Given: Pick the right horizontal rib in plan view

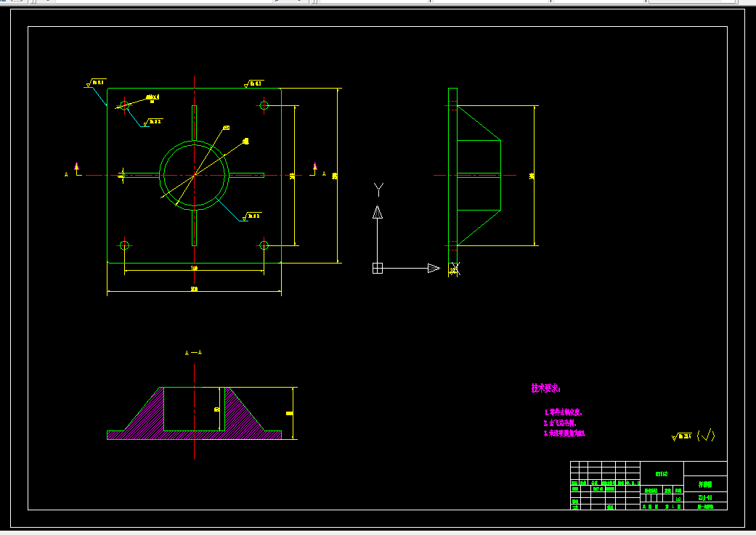Looking at the screenshot, I should tap(246, 176).
